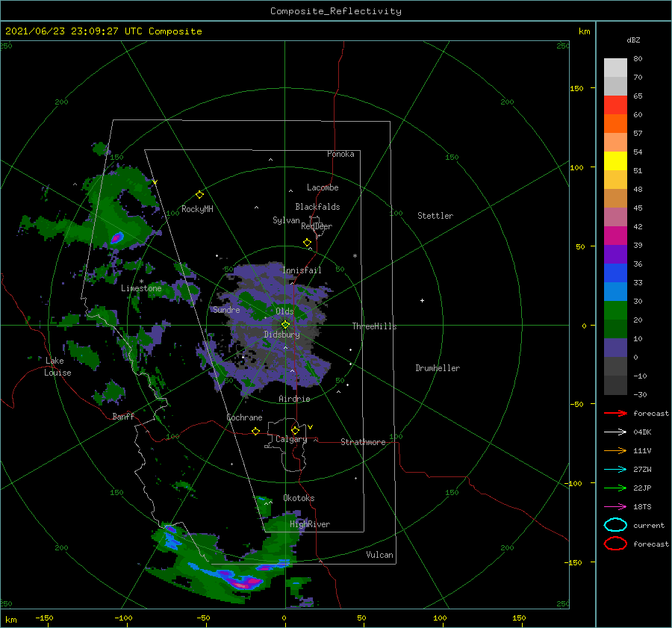
Task: Select the Sylvan label
Action: [286, 220]
